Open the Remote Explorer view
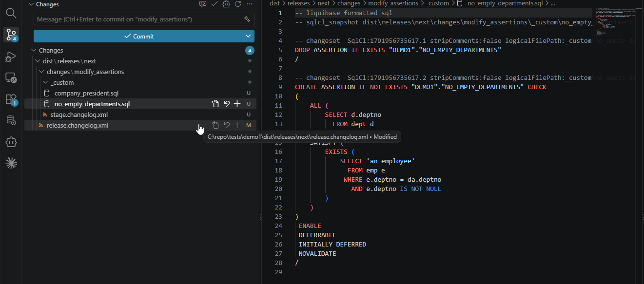This screenshot has width=644, height=284. (x=11, y=78)
